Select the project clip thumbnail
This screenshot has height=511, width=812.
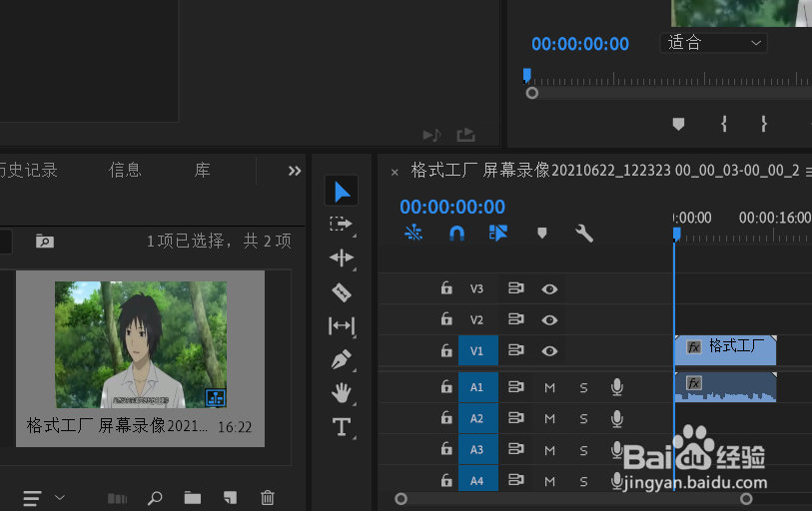pos(141,344)
